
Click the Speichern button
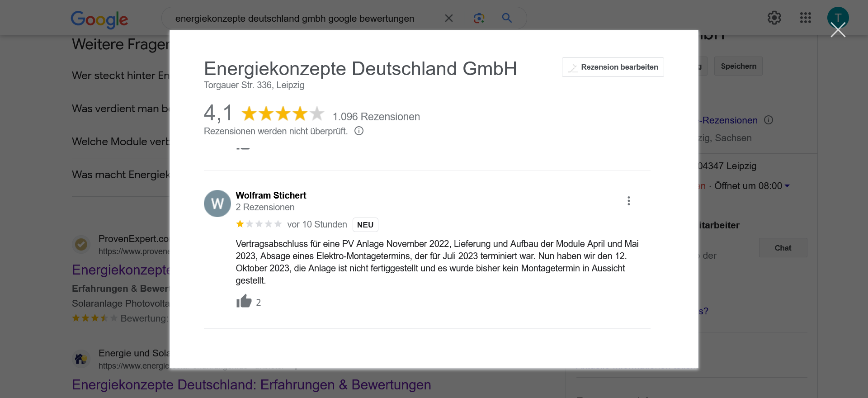pos(738,66)
